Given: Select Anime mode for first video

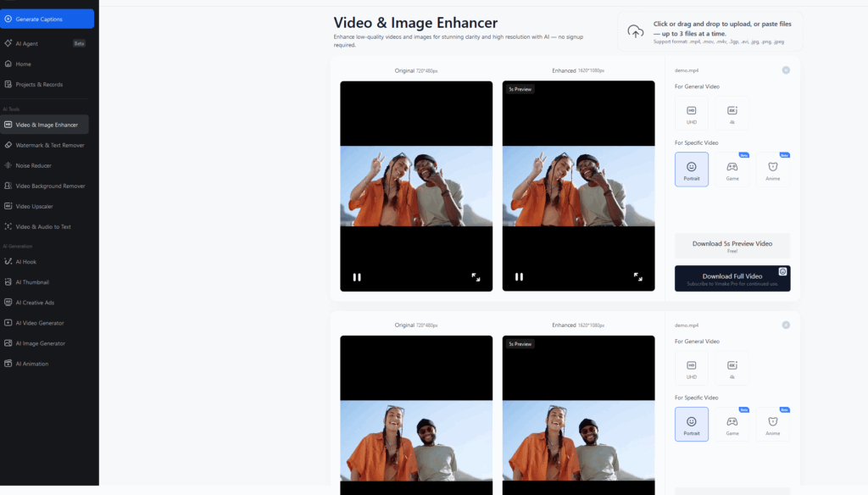Looking at the screenshot, I should pos(773,170).
